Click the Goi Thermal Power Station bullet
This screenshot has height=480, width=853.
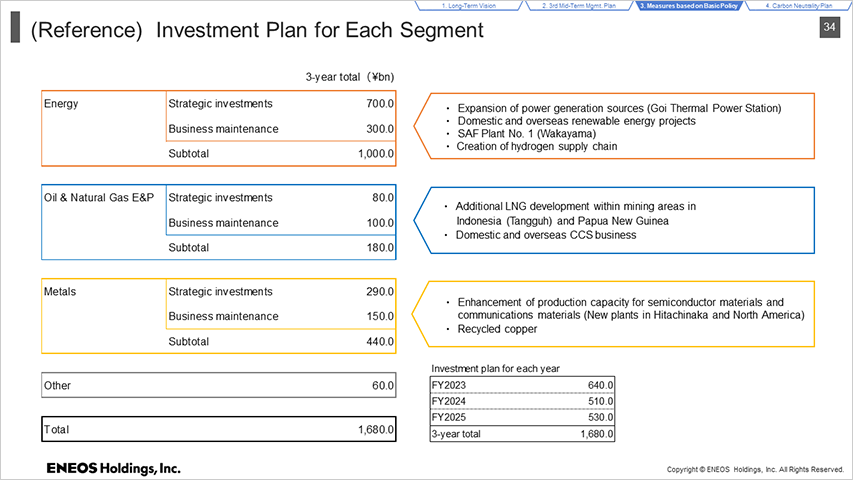(619, 108)
